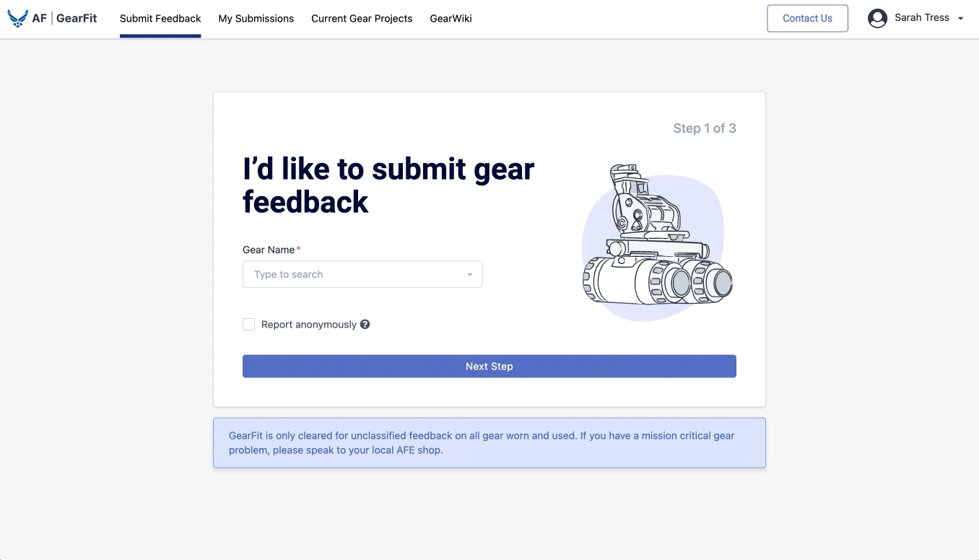The width and height of the screenshot is (979, 560).
Task: Click the Type to search field
Action: point(362,274)
